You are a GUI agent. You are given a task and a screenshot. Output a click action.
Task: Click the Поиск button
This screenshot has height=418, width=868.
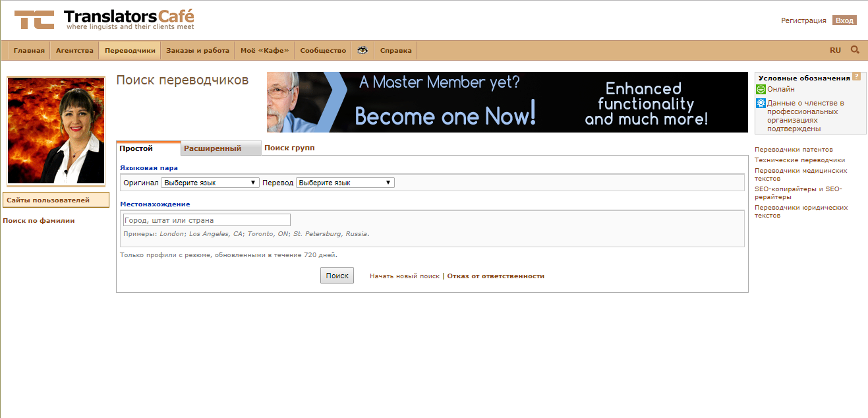(337, 276)
